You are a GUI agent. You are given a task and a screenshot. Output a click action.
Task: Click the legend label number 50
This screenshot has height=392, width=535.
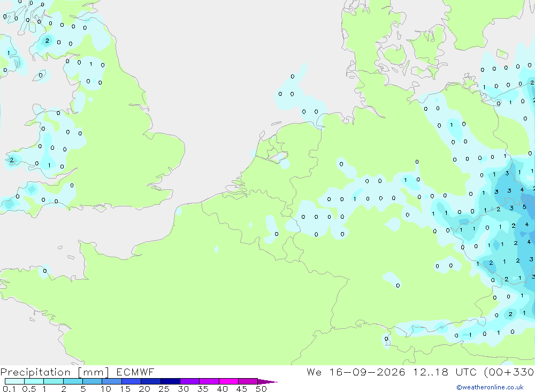[261, 389]
